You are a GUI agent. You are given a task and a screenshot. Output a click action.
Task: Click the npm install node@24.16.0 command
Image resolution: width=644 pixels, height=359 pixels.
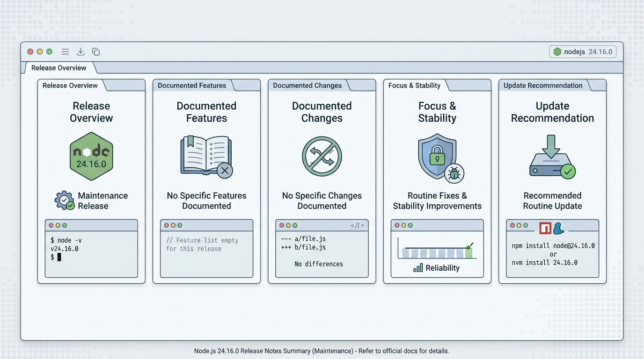[x=553, y=246]
